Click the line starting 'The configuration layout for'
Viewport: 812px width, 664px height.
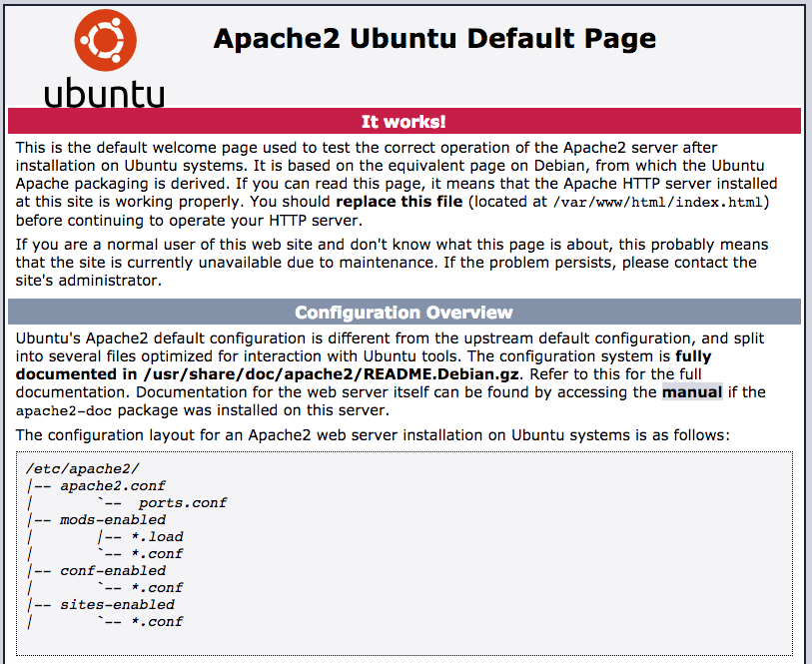point(373,435)
